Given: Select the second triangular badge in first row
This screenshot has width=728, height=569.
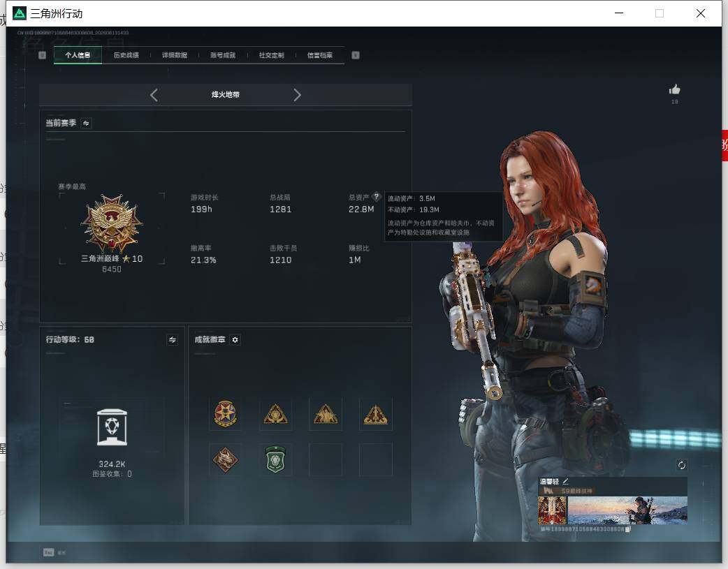Looking at the screenshot, I should (x=275, y=414).
